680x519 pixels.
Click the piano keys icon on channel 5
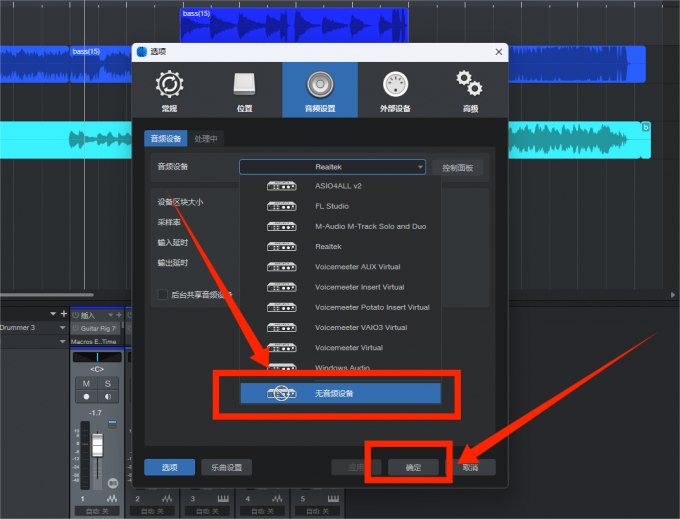click(333, 498)
